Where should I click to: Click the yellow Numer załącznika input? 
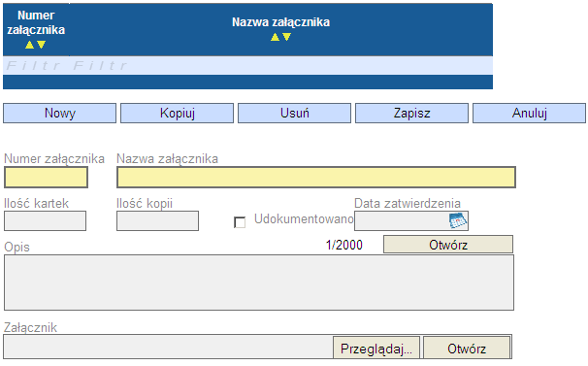46,178
